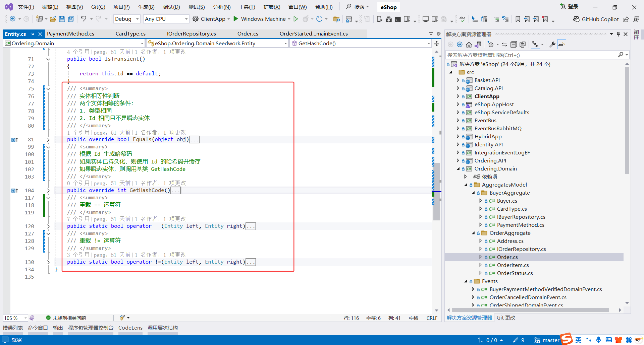Screen dimensions: 644x345
Task: Go to the previous bookmark
Action: coord(527,19)
